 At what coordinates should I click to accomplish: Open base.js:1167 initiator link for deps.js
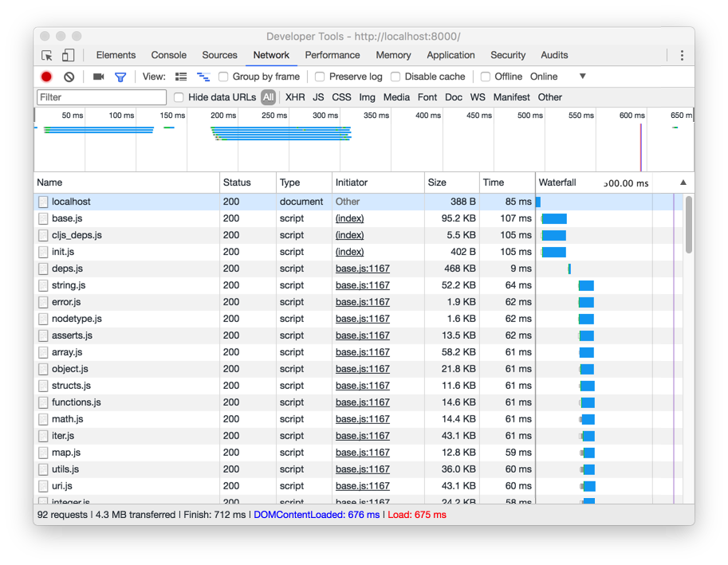click(363, 269)
